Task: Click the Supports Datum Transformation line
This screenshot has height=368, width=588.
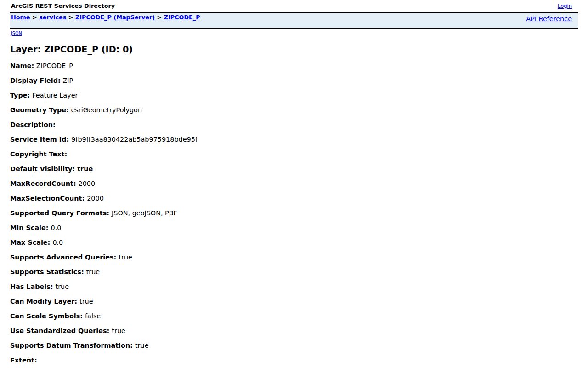Action: coord(79,345)
